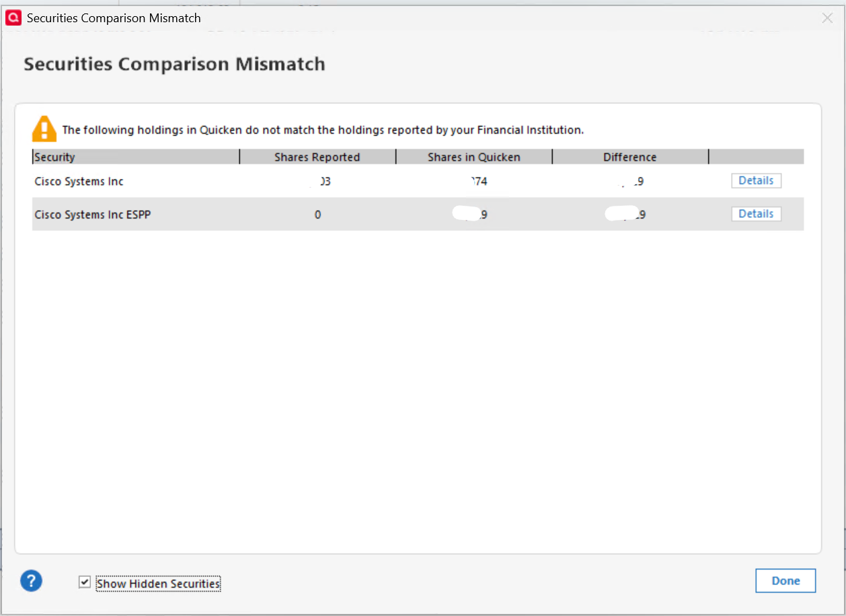846x616 pixels.
Task: Click the Show Hidden Securities label text
Action: tap(158, 584)
